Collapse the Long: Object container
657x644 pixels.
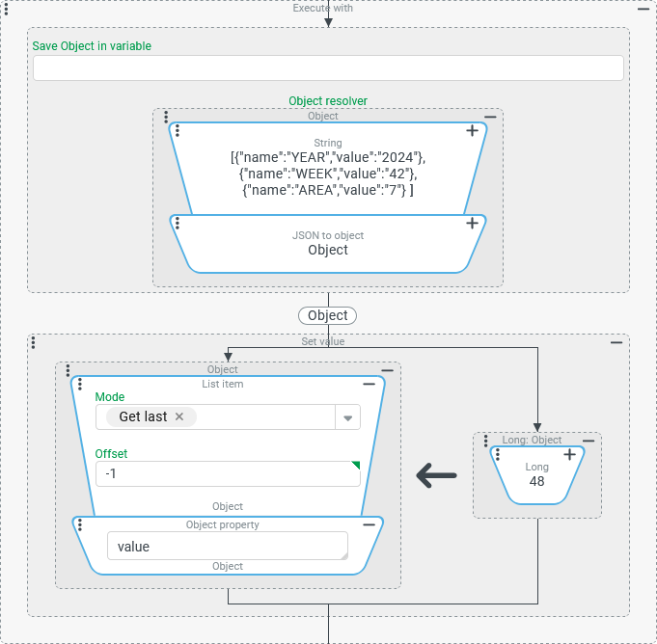589,441
